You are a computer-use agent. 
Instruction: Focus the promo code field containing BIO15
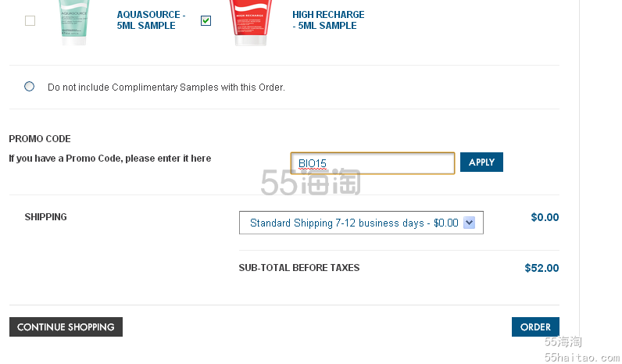coord(373,163)
